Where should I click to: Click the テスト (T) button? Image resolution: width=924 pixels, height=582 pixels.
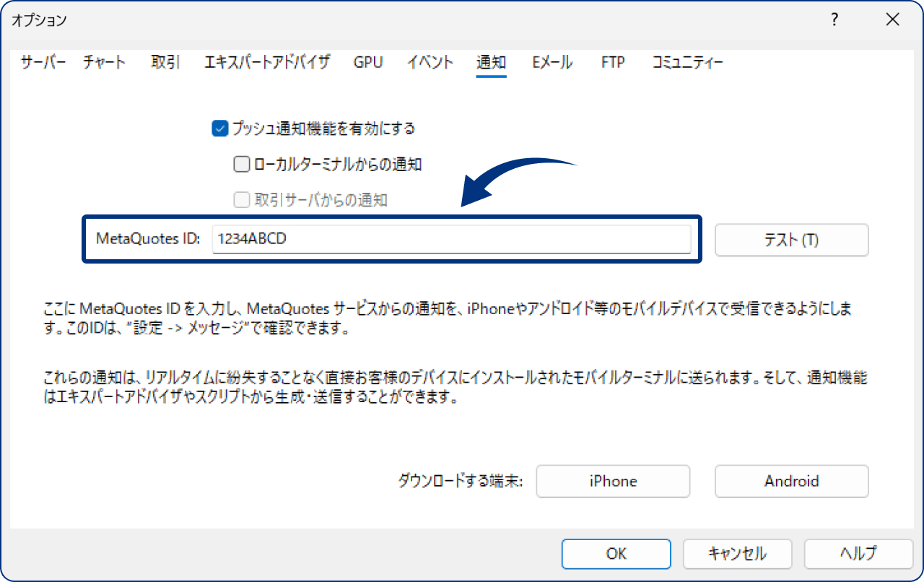coord(791,240)
